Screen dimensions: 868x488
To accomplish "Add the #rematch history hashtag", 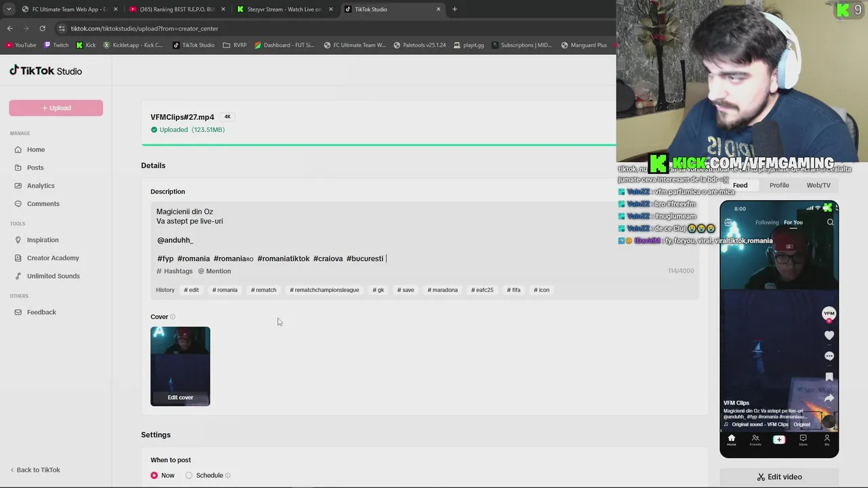I will tap(264, 290).
